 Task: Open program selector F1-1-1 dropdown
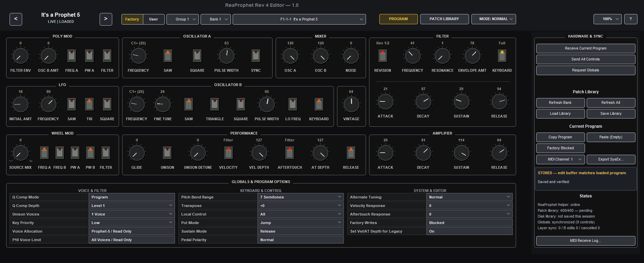point(299,19)
